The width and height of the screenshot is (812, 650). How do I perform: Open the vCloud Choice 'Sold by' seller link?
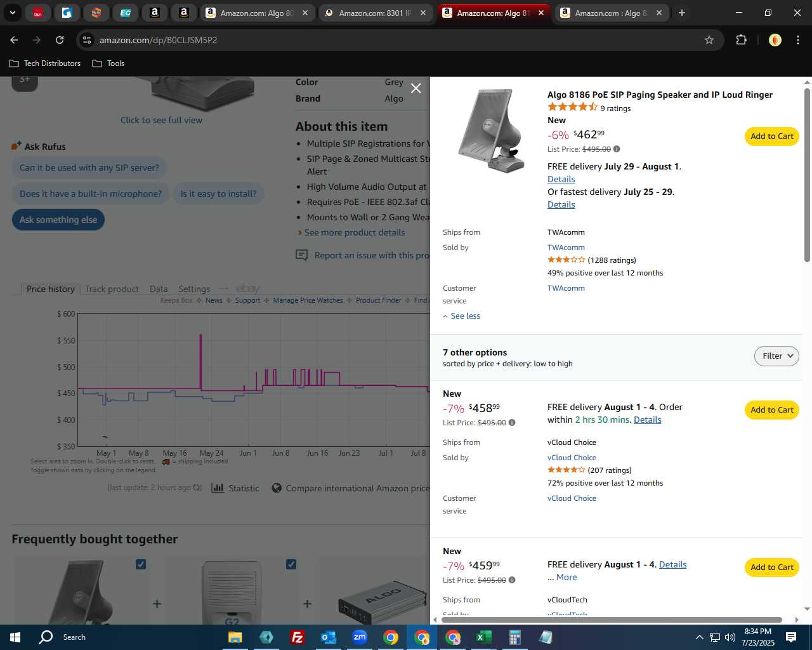(572, 458)
